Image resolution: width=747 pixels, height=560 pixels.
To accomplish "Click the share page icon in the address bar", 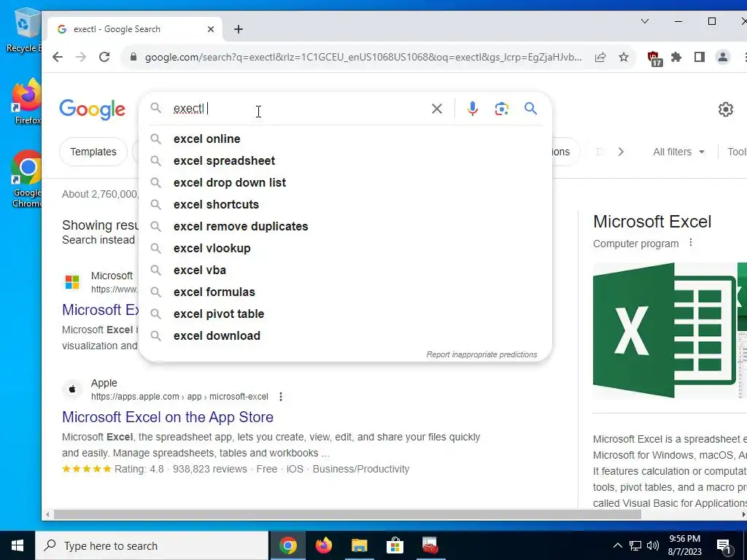I will [x=600, y=57].
